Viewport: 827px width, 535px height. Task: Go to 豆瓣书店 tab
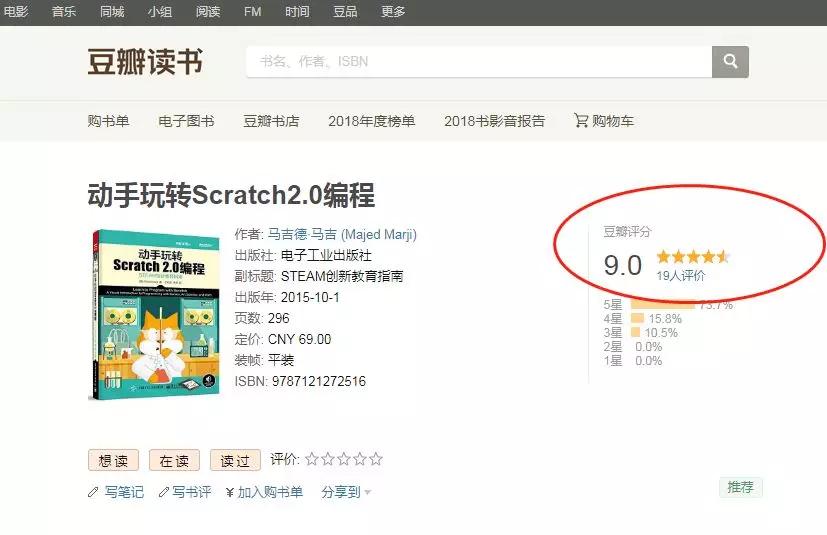(271, 121)
